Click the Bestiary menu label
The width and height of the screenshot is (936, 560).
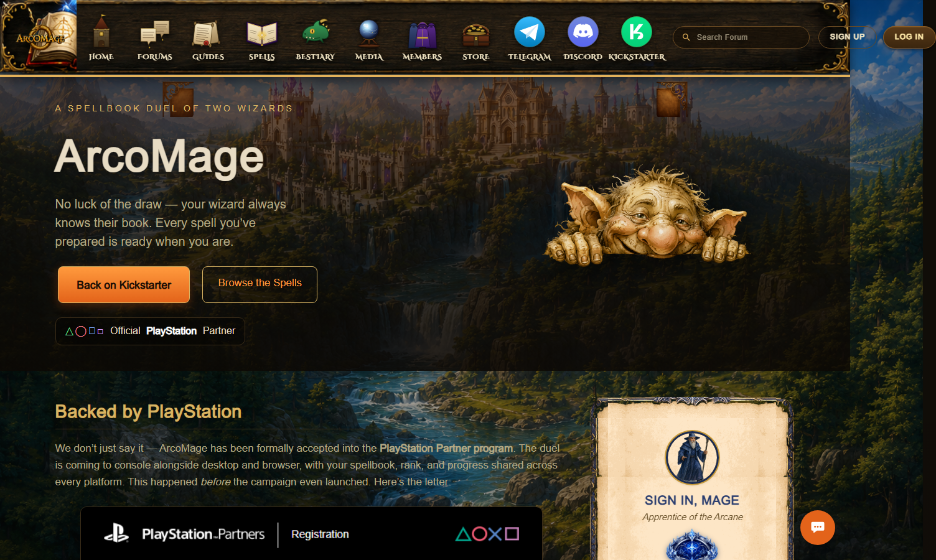(316, 57)
